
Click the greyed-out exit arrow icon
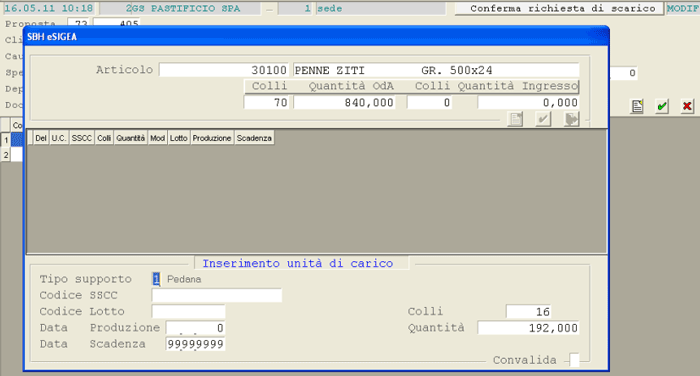(571, 119)
